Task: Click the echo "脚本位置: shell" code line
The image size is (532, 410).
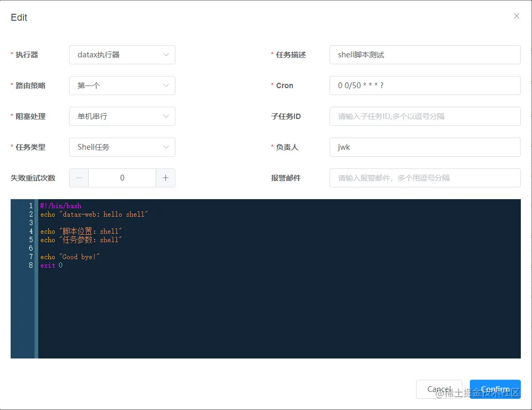Action: coord(81,231)
